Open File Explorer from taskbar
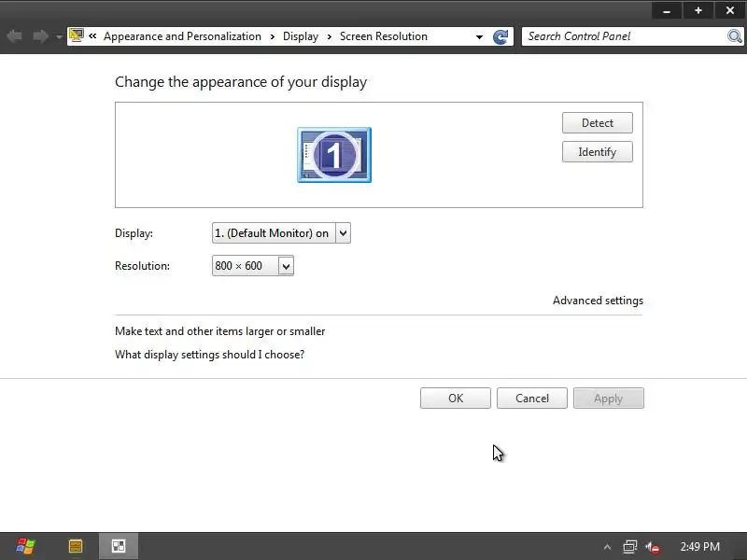The image size is (747, 560). pyautogui.click(x=76, y=546)
